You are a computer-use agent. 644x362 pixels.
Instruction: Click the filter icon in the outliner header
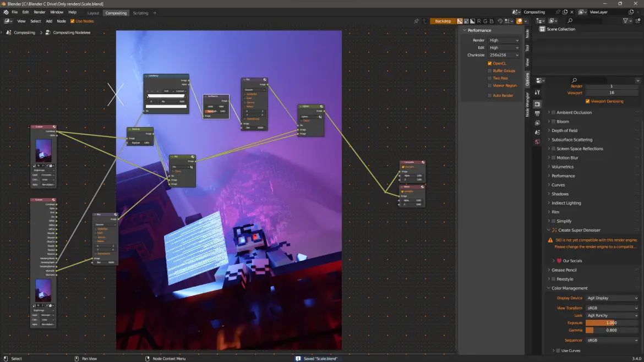tap(625, 20)
